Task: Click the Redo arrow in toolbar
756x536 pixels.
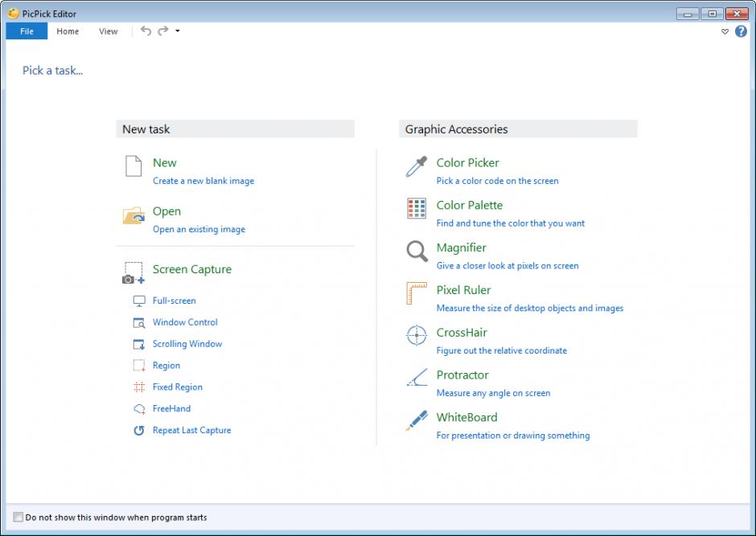Action: pyautogui.click(x=163, y=31)
